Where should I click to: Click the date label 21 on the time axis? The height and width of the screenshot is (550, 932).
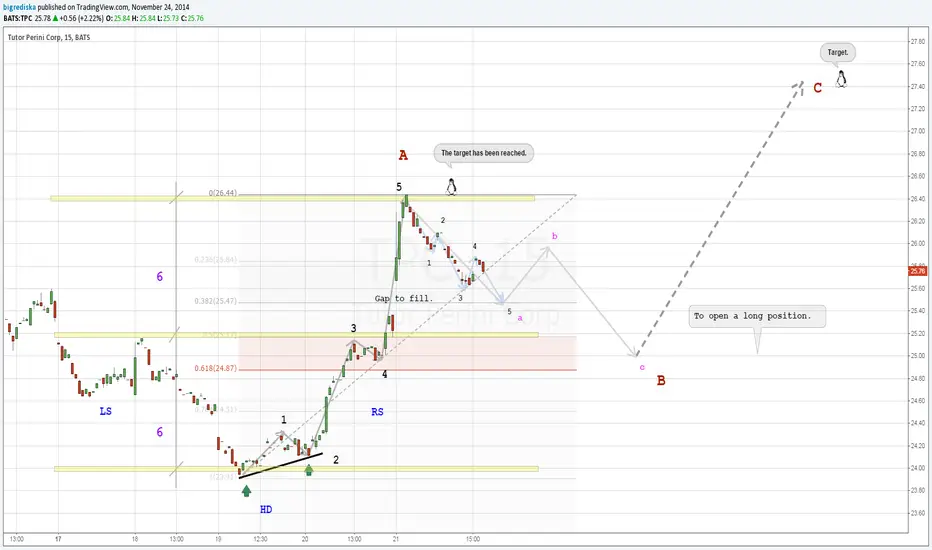point(396,539)
